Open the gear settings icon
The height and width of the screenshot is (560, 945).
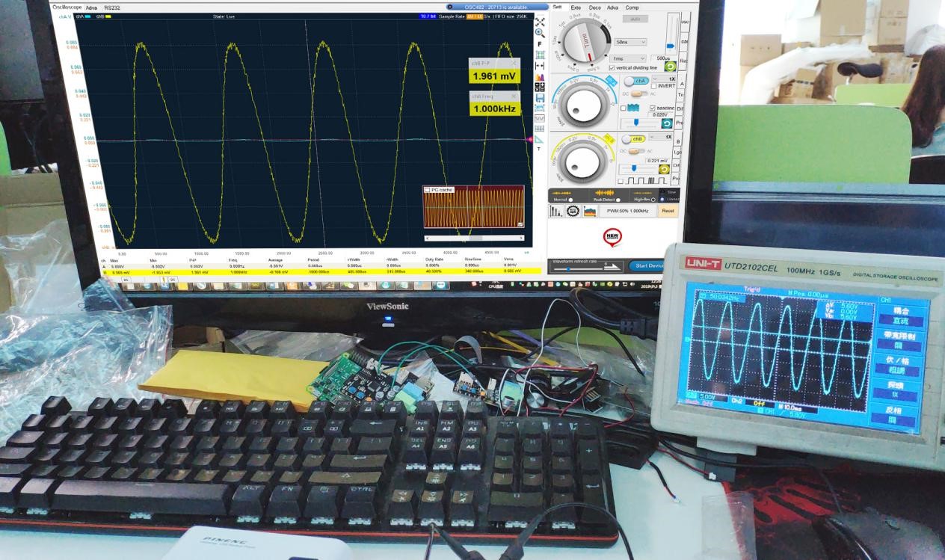[572, 211]
